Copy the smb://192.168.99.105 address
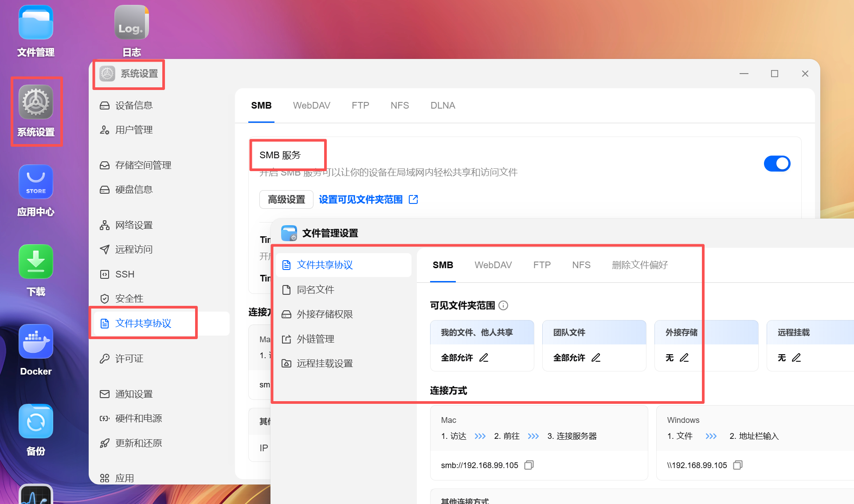The image size is (854, 504). point(529,465)
